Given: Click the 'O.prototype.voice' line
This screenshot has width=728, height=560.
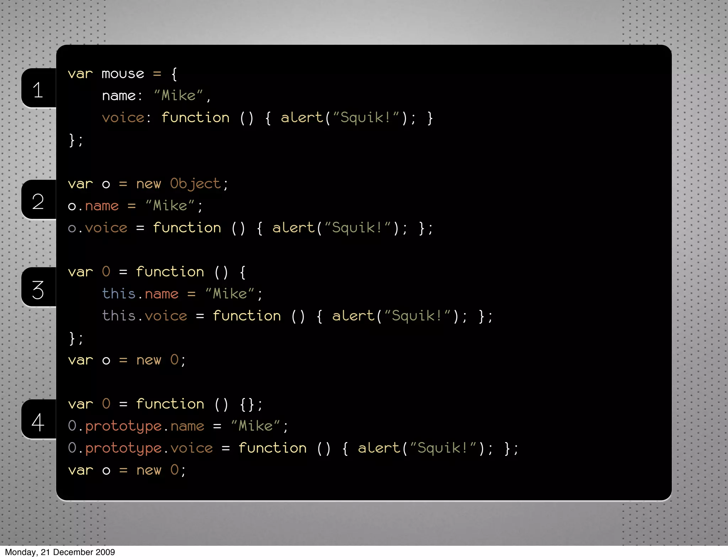Looking at the screenshot, I should (x=140, y=448).
